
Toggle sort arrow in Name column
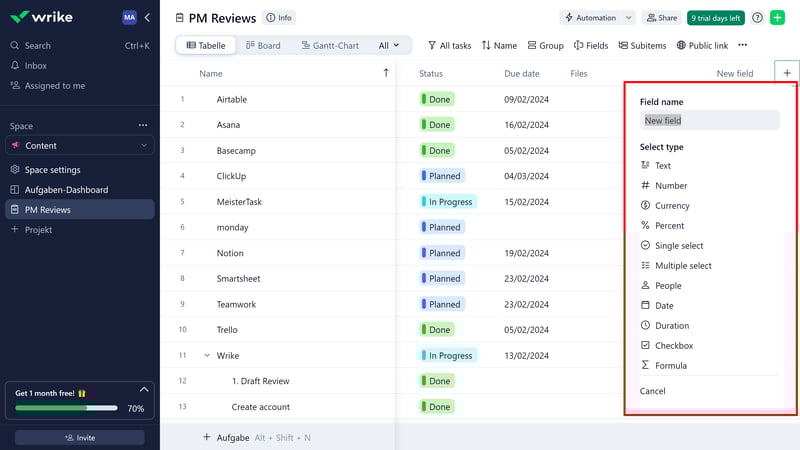386,73
